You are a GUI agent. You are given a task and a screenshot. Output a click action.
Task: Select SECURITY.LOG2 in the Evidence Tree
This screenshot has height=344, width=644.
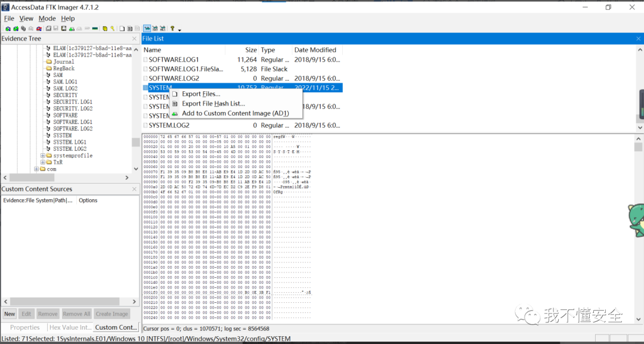[73, 109]
